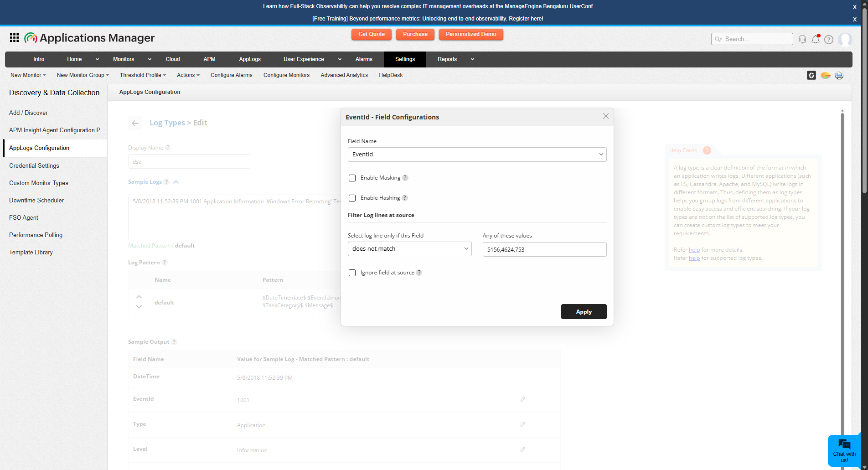Dismiss the UserConf announcement banner
This screenshot has width=868, height=470.
click(854, 7)
